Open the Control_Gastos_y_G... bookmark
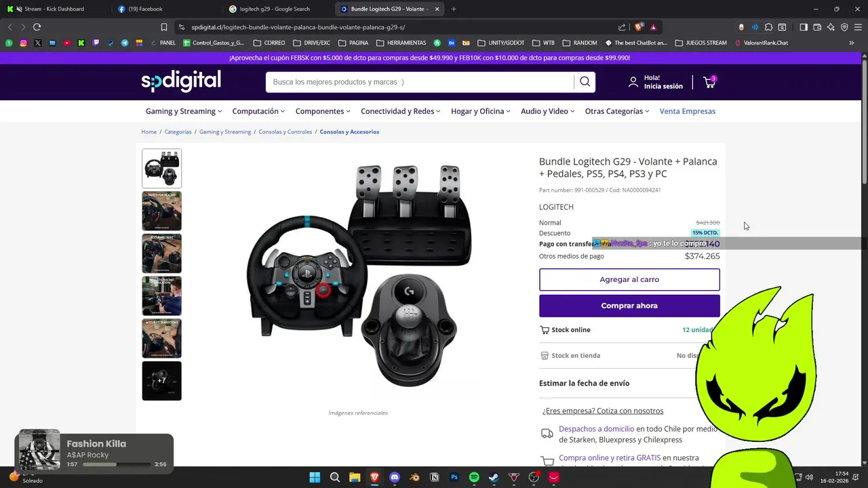Screen dimensions: 868x488 pos(213,43)
